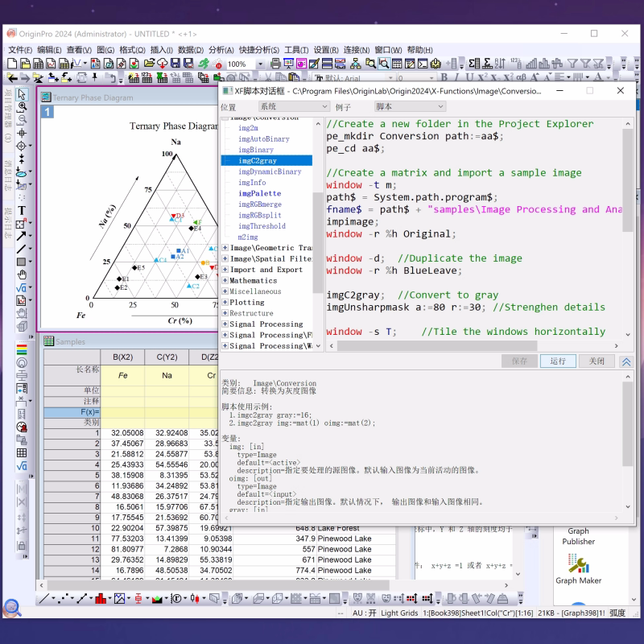Select the Pointer tool in Tools toolbar
The image size is (644, 644).
(x=22, y=94)
